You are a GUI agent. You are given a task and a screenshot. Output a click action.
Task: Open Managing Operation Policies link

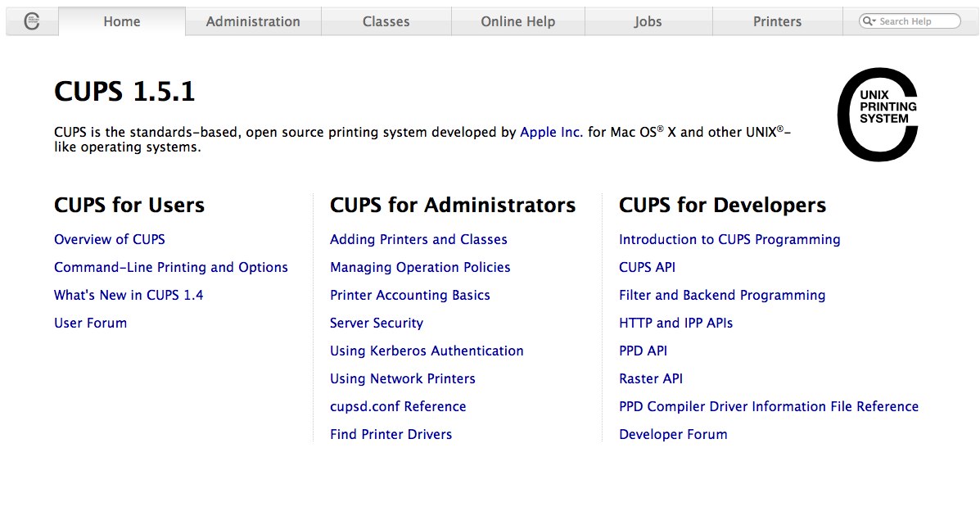pyautogui.click(x=420, y=268)
